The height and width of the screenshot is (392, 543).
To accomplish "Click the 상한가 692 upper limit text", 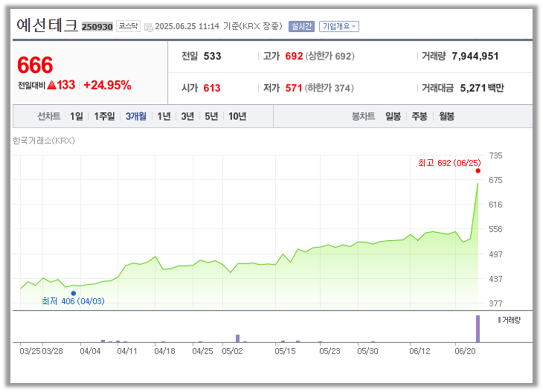I will [x=330, y=56].
